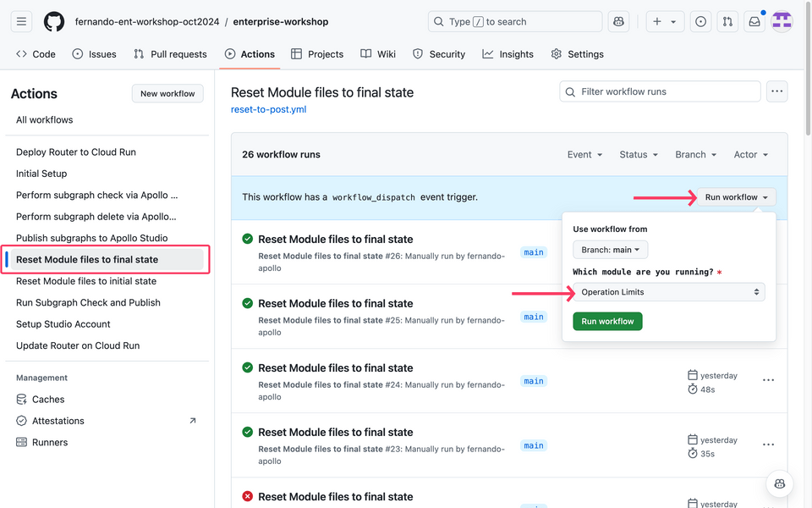Open the Projects tab
This screenshot has width=812, height=508.
[x=317, y=54]
